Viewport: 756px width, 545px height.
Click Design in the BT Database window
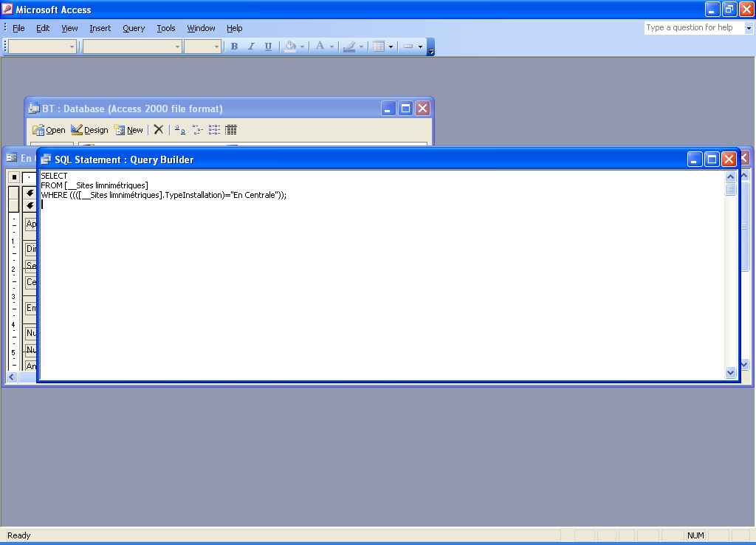[89, 130]
